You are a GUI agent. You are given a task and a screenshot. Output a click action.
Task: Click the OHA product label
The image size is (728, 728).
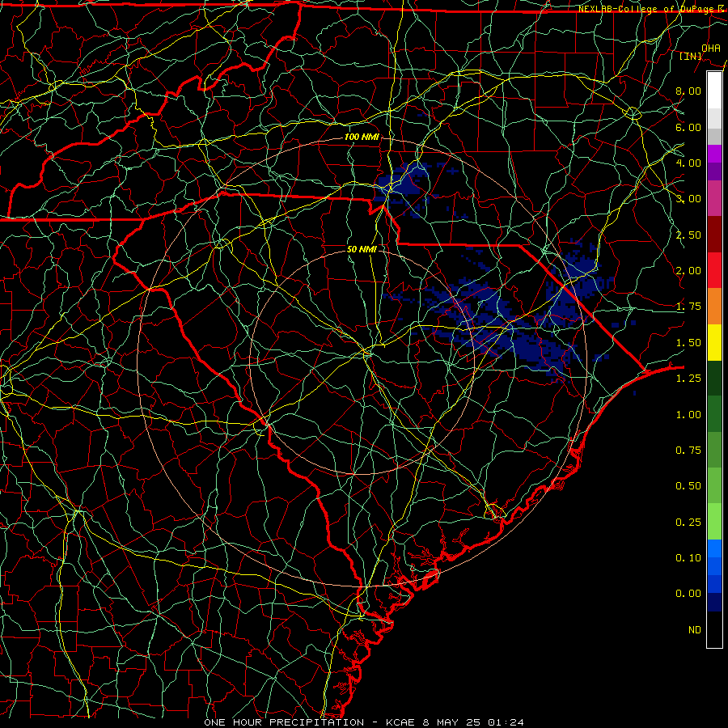[x=710, y=48]
